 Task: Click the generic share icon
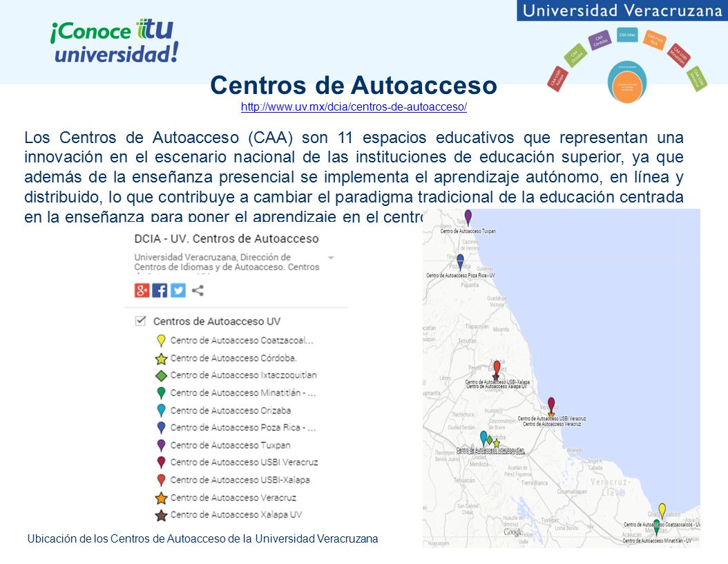click(198, 291)
